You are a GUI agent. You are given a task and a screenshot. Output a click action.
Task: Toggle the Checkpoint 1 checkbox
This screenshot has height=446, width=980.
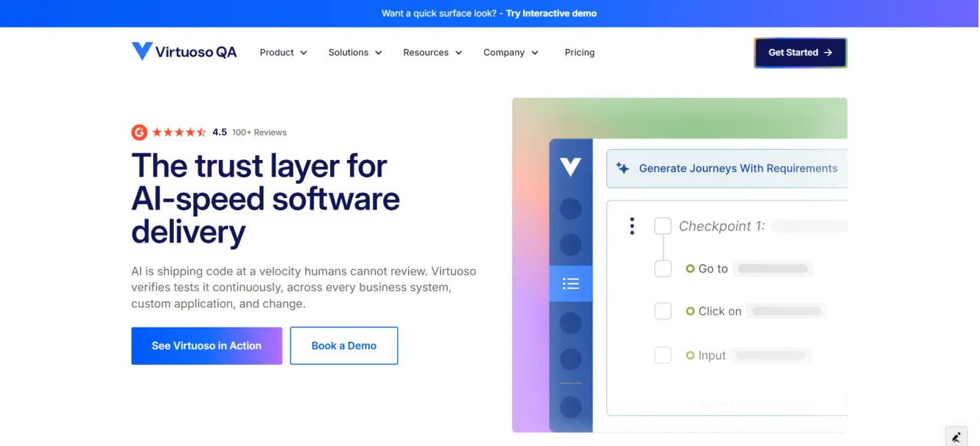point(663,226)
